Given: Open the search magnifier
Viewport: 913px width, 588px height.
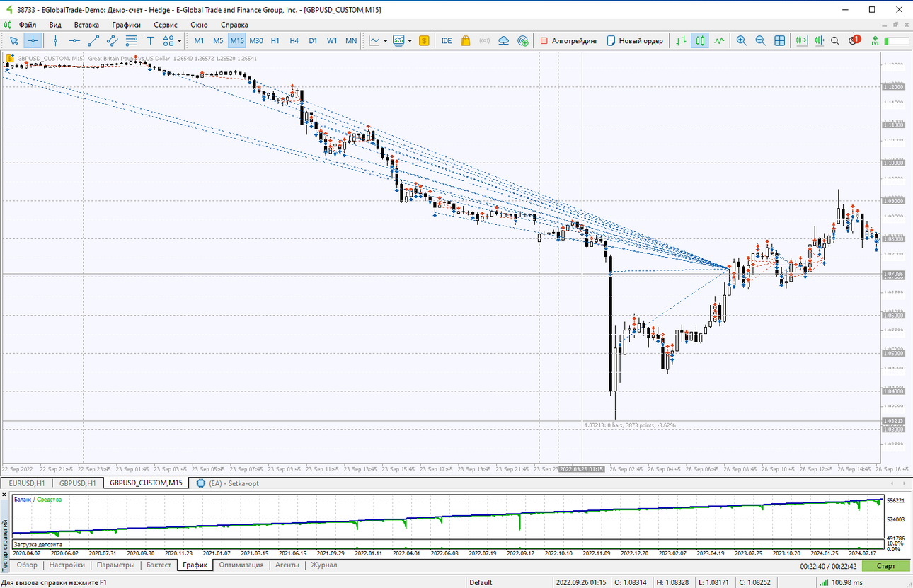Looking at the screenshot, I should [835, 40].
